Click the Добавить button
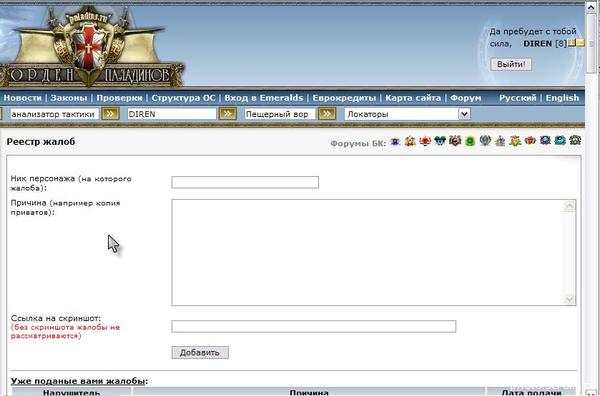The width and height of the screenshot is (600, 396). [x=200, y=352]
